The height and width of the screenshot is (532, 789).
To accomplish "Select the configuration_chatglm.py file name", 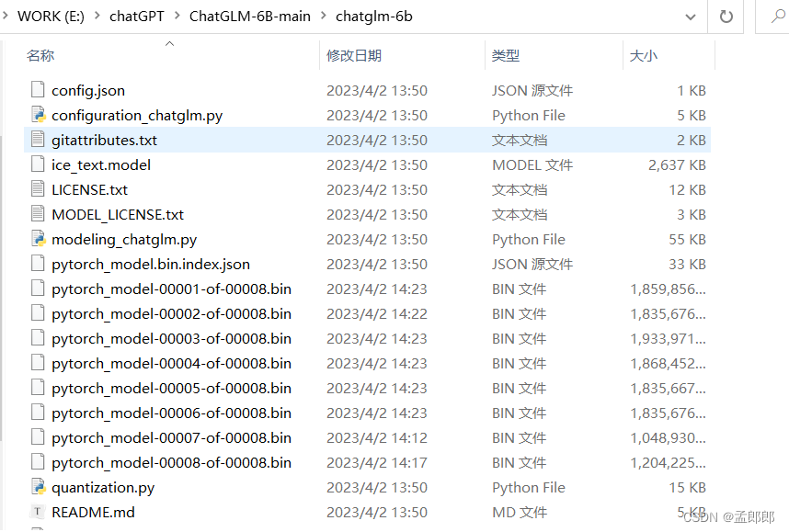I will [x=137, y=116].
